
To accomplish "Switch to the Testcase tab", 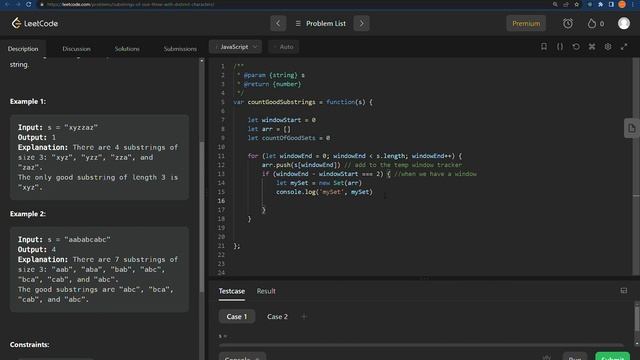I will point(232,291).
